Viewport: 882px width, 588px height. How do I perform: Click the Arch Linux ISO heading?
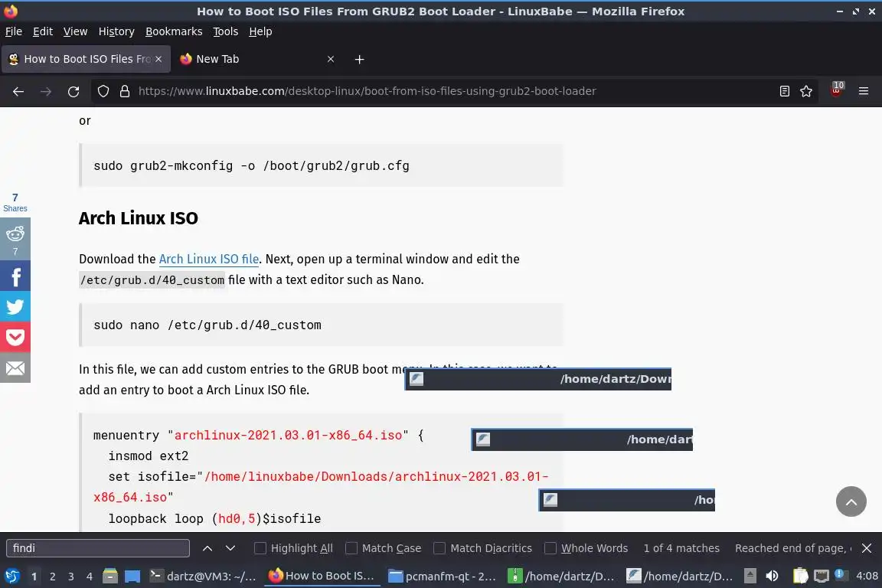tap(139, 217)
